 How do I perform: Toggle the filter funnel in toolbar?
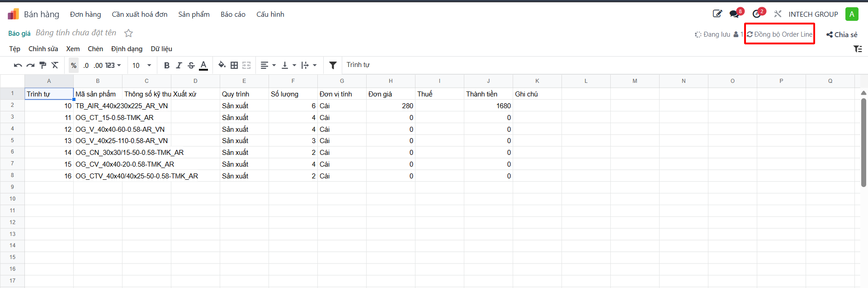[333, 65]
